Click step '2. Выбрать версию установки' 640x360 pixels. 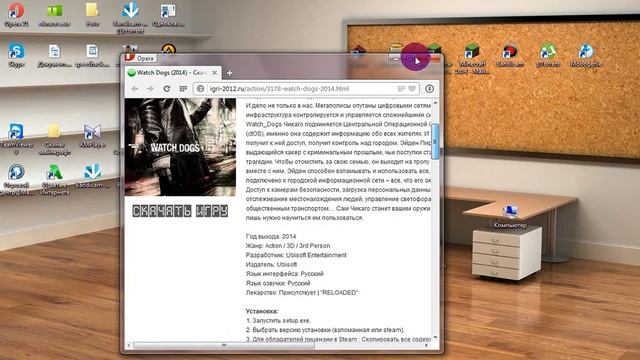(325, 330)
